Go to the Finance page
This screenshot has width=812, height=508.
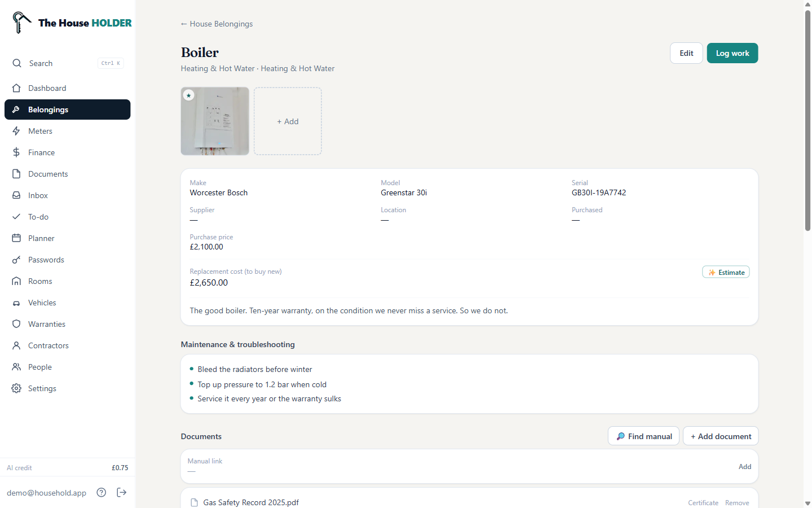point(68,152)
